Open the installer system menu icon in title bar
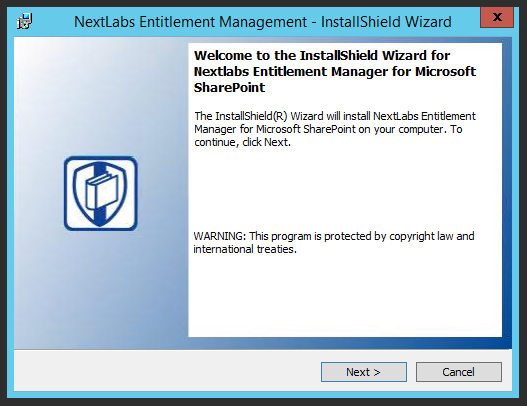Screen dimensions: 527x406 [24, 22]
